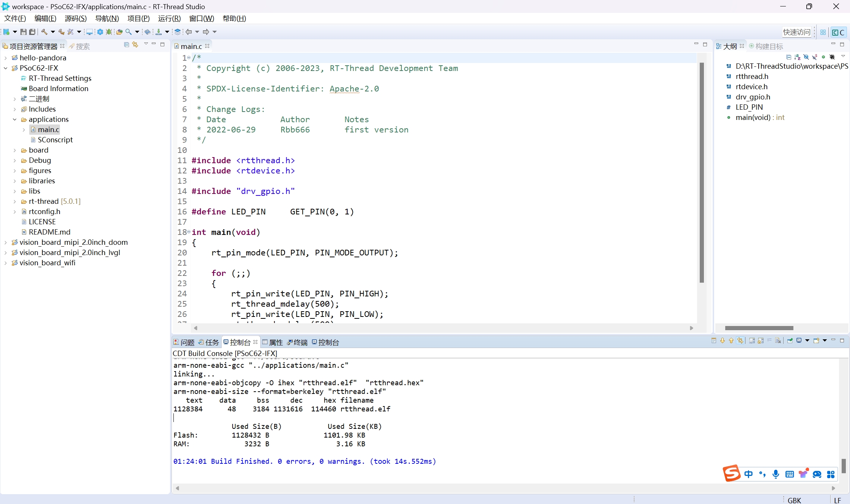Collapse the PSoC62-IFX project
Screen dimensions: 850x504
pos(5,68)
